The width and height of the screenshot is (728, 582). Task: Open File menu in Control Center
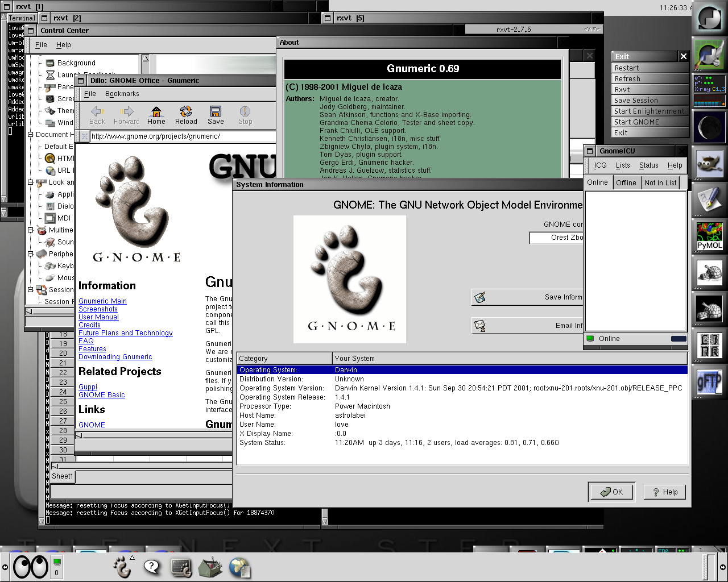click(42, 45)
